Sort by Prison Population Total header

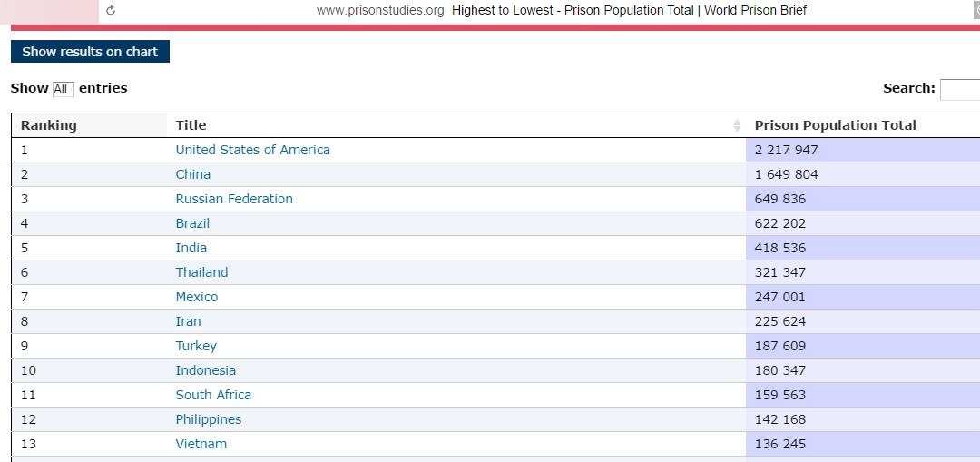(835, 125)
